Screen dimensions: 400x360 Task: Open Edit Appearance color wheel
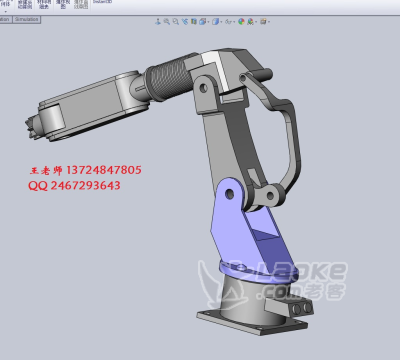point(241,22)
